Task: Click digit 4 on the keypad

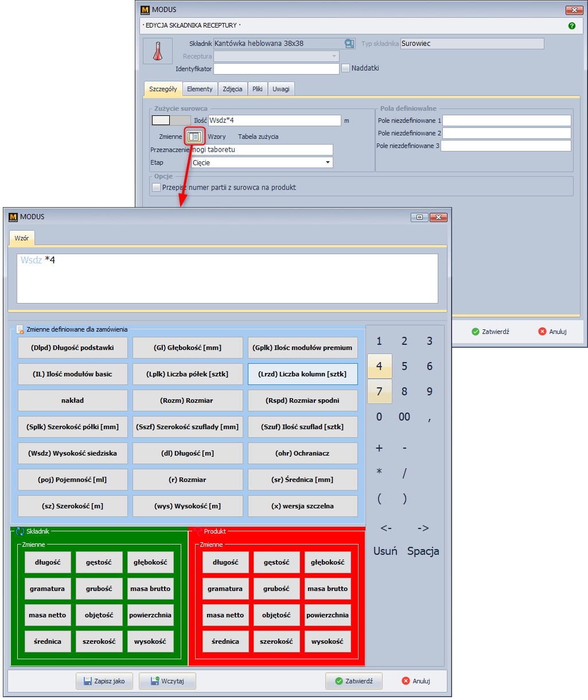Action: click(x=379, y=366)
